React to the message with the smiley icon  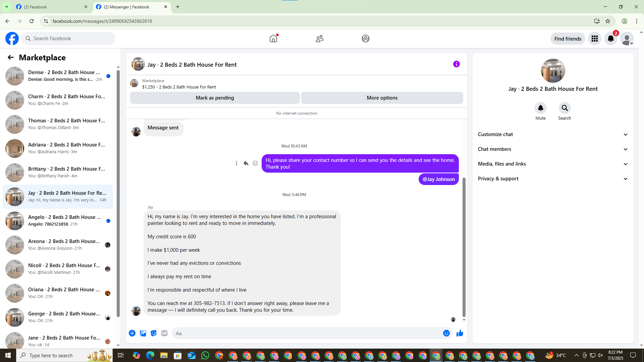pyautogui.click(x=255, y=163)
